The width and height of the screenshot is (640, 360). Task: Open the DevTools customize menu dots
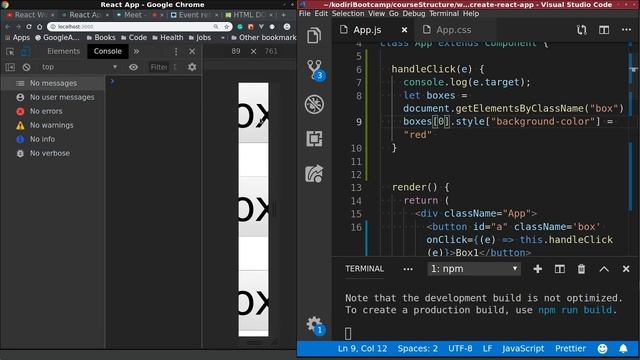click(x=176, y=51)
